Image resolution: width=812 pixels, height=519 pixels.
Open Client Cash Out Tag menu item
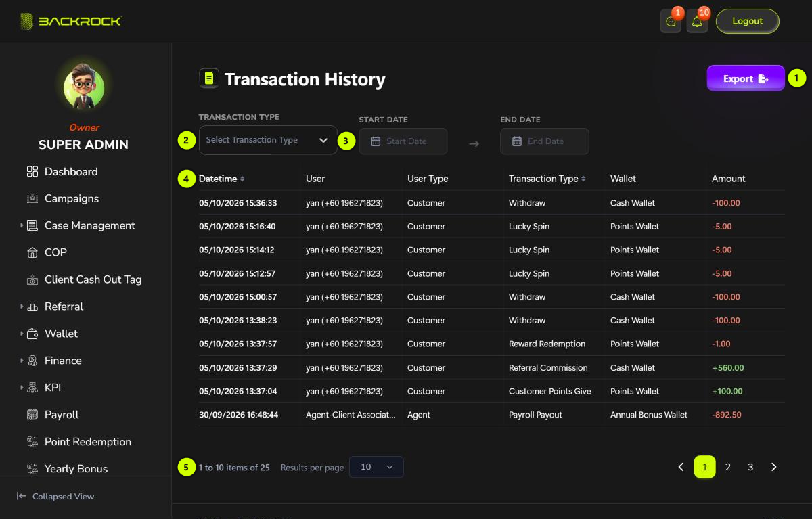(93, 280)
